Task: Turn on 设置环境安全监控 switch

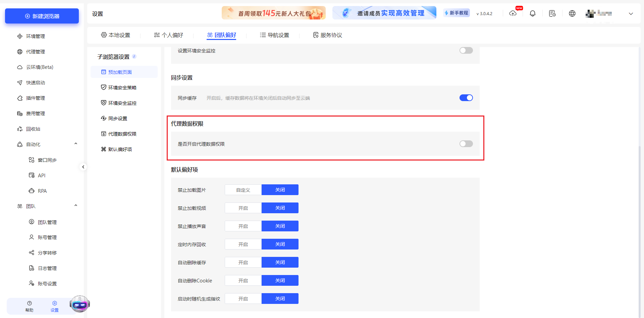Action: 466,50
